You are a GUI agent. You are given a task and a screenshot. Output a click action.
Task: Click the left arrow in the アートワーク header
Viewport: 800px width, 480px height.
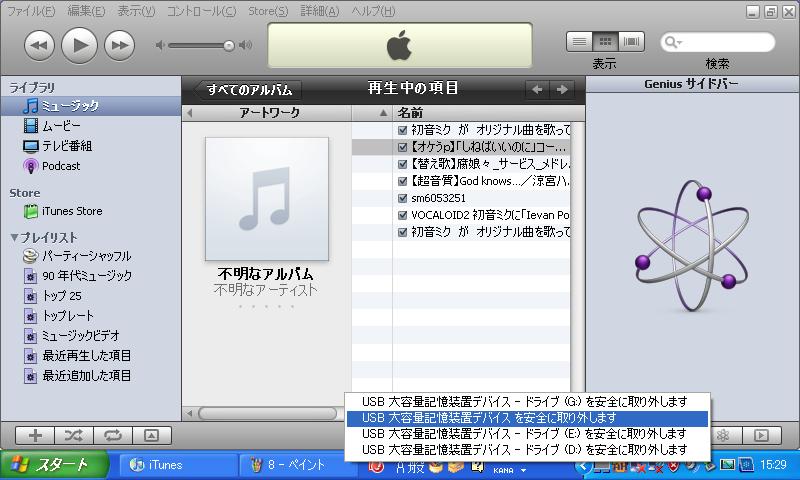(x=190, y=113)
